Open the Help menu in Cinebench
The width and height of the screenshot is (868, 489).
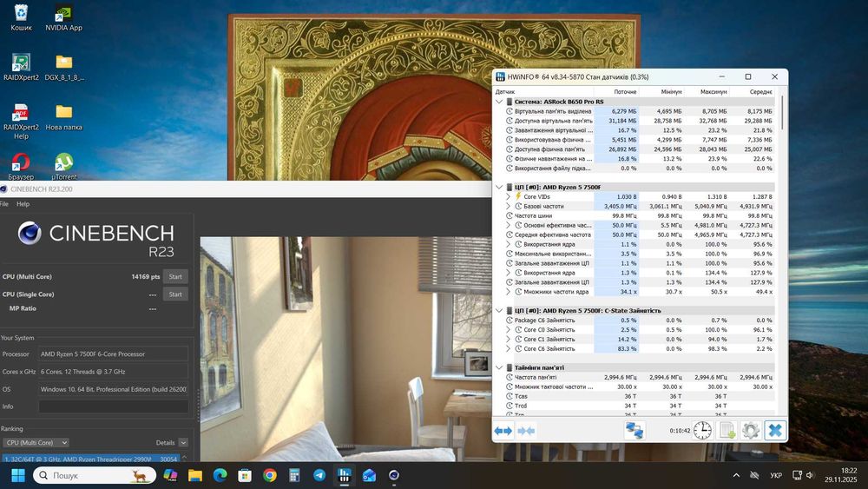click(x=23, y=204)
